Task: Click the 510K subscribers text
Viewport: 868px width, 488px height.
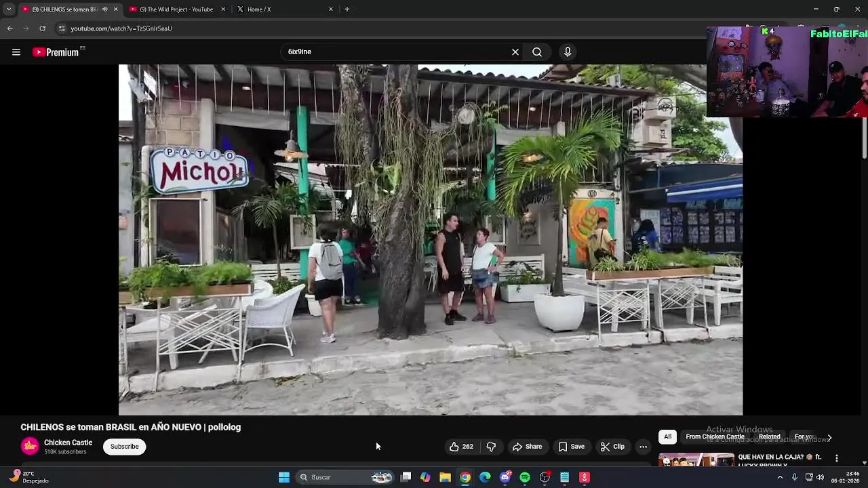Action: tap(65, 452)
